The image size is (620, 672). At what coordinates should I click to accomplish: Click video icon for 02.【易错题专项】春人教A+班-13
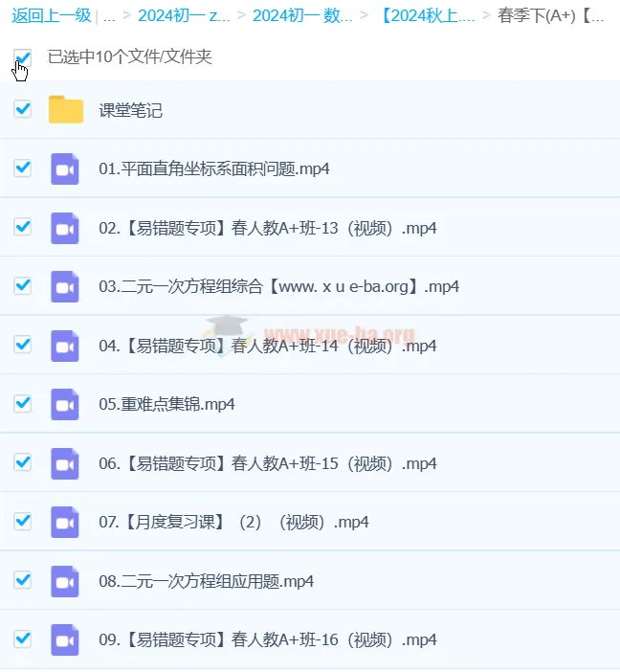[x=65, y=228]
